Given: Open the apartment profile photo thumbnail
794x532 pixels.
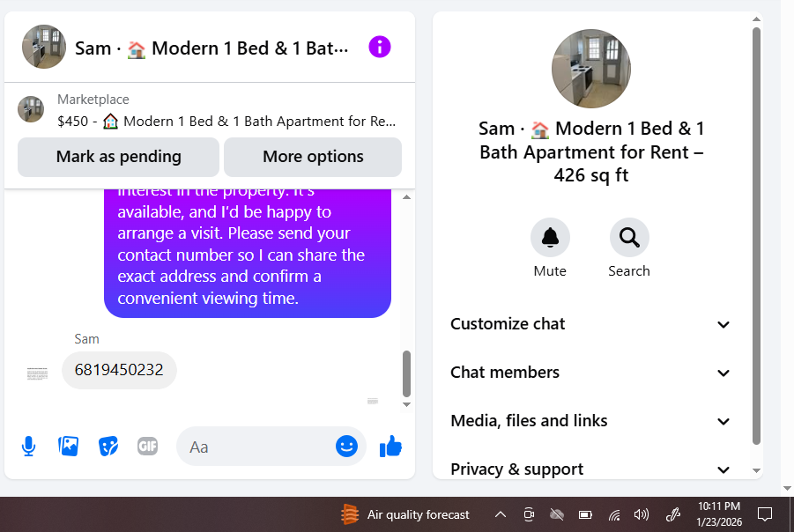Looking at the screenshot, I should (x=591, y=69).
